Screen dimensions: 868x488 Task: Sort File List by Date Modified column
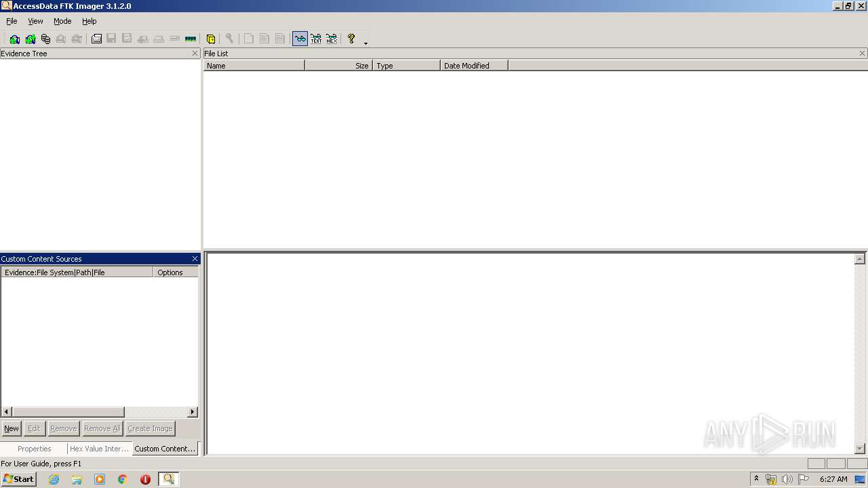pos(474,66)
